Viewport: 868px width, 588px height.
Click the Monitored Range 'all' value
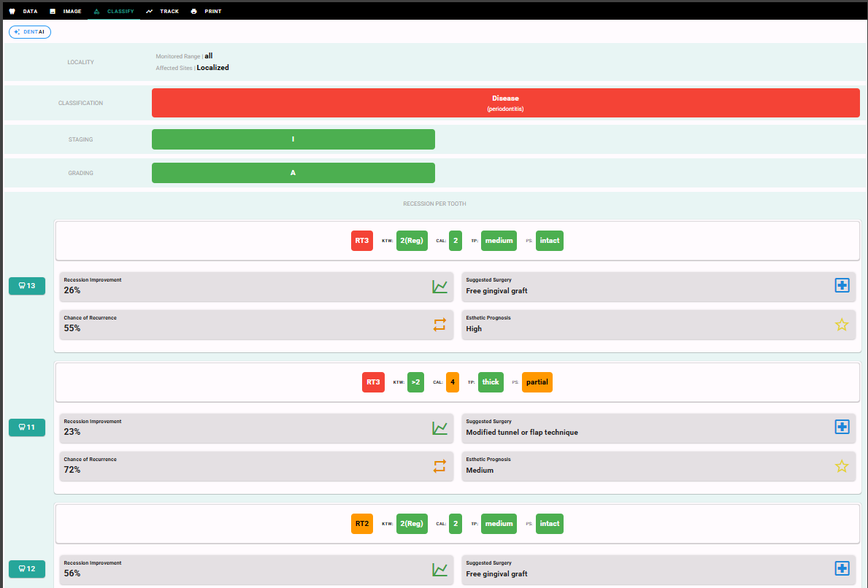click(209, 56)
